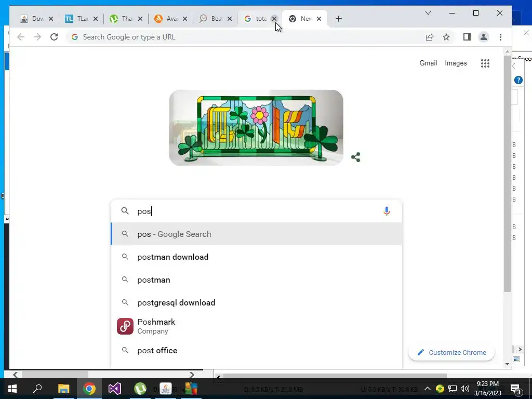Open Chrome three-dot menu

[x=500, y=37]
